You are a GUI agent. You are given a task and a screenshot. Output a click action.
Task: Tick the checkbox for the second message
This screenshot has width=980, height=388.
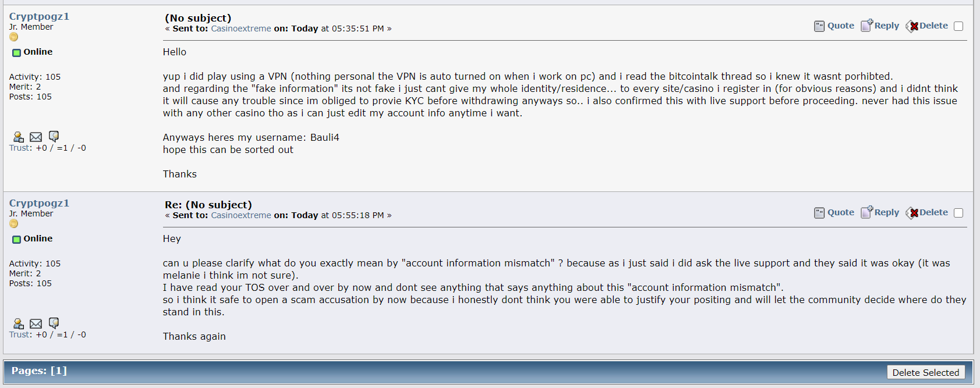coord(958,213)
